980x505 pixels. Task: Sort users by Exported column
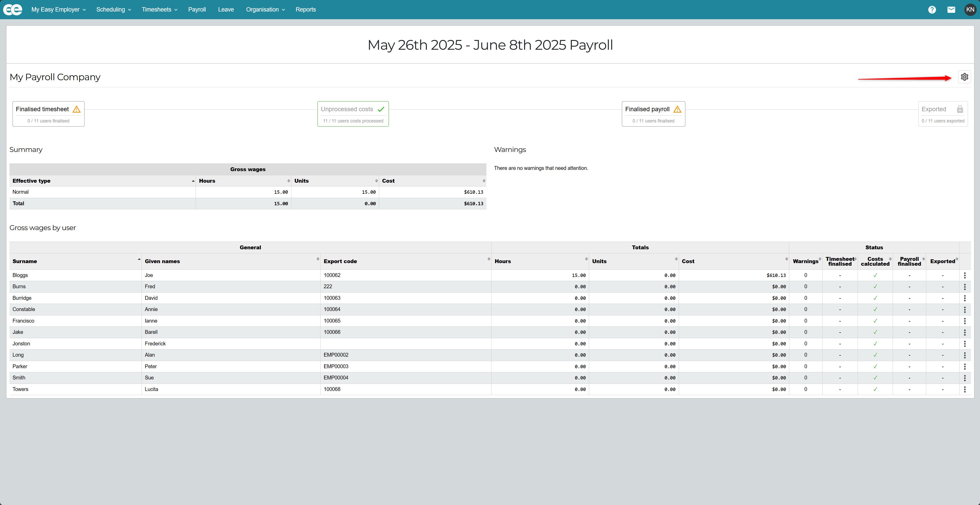943,261
